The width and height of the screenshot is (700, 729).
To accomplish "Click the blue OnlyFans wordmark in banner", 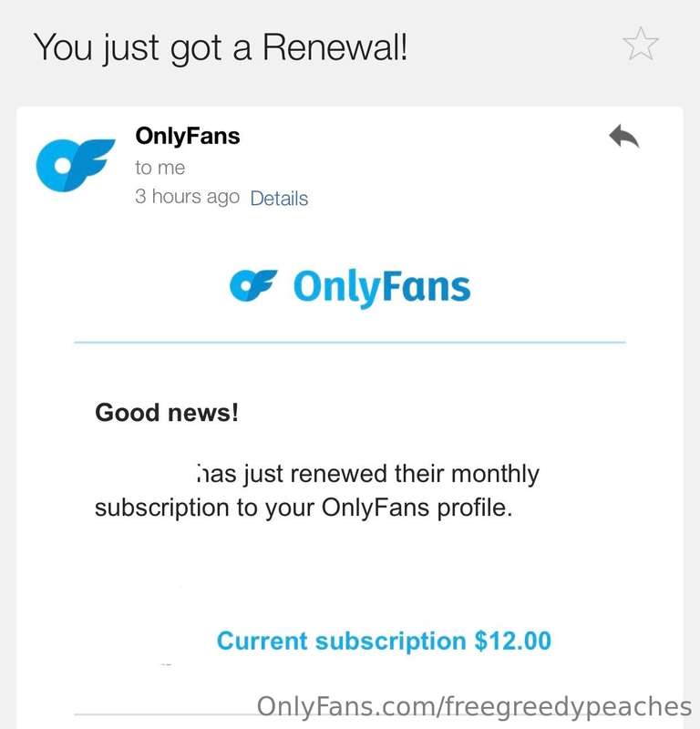I will [x=382, y=287].
